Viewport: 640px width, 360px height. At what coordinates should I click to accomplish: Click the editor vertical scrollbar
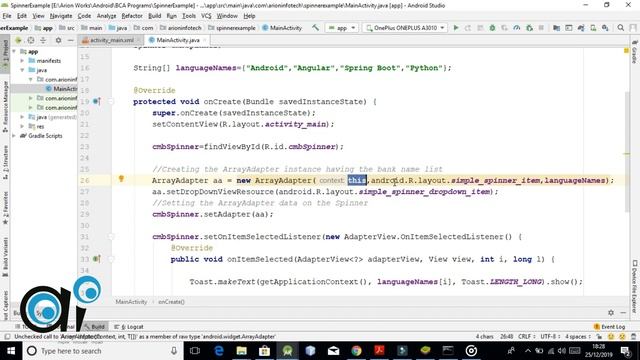[626, 151]
